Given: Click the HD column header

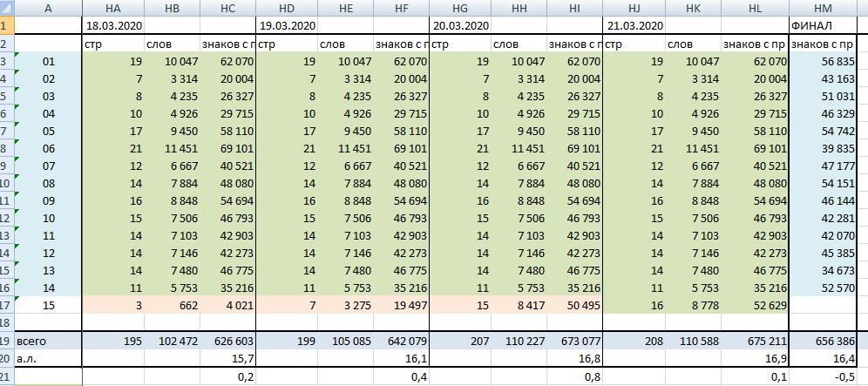Looking at the screenshot, I should 286,8.
